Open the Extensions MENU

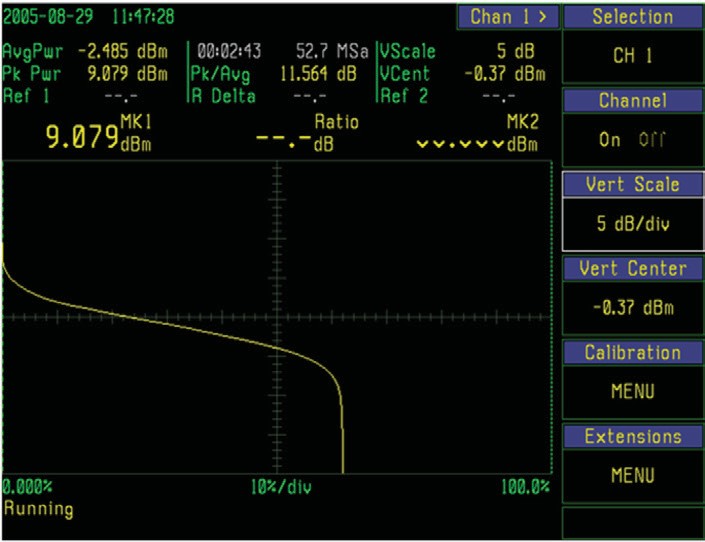tap(633, 475)
